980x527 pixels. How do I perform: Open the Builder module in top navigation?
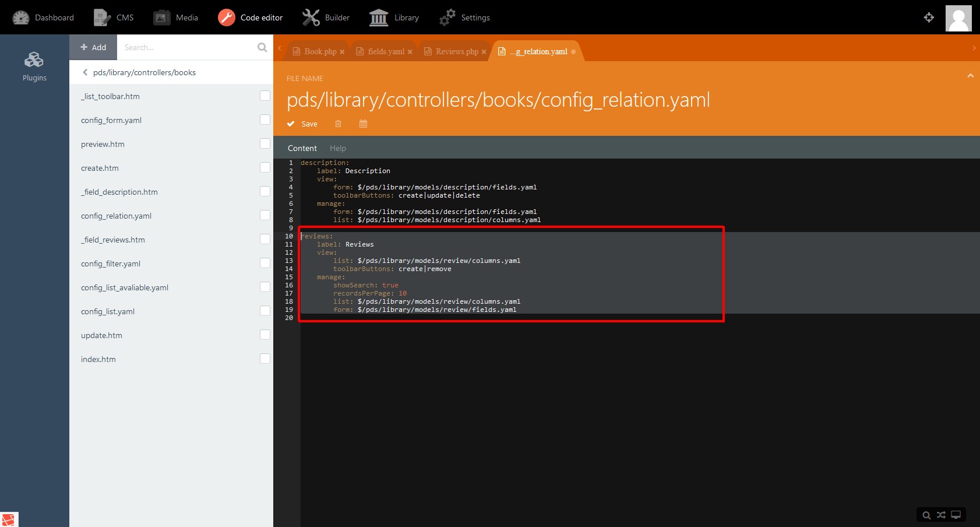326,17
